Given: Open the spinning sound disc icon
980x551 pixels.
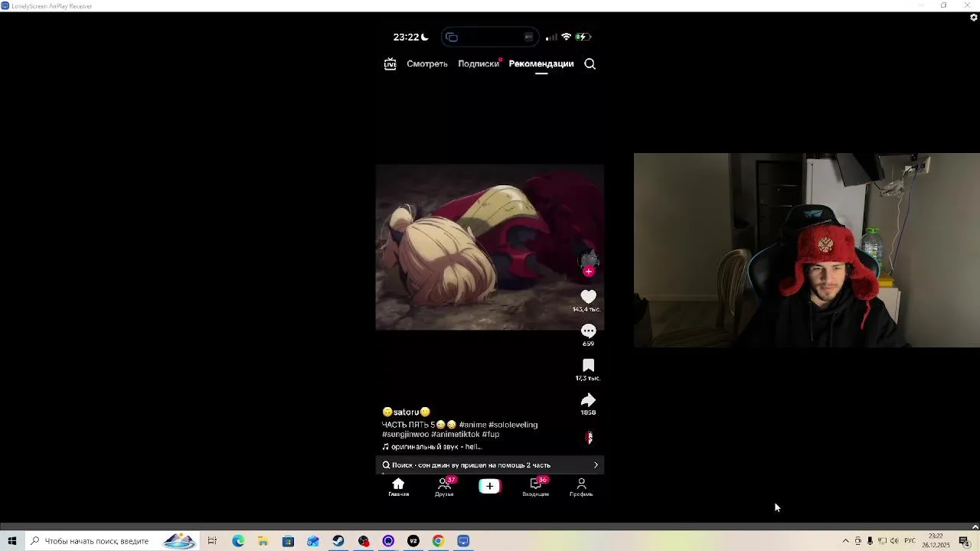Looking at the screenshot, I should point(589,438).
